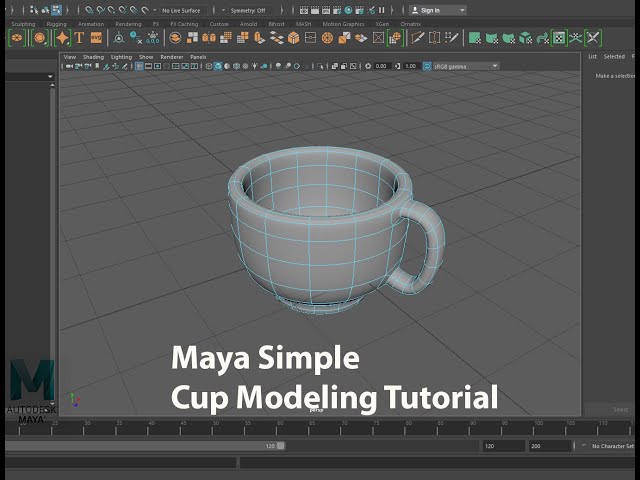
Task: Click the pause Viewport 2.0 icon
Action: 382,10
